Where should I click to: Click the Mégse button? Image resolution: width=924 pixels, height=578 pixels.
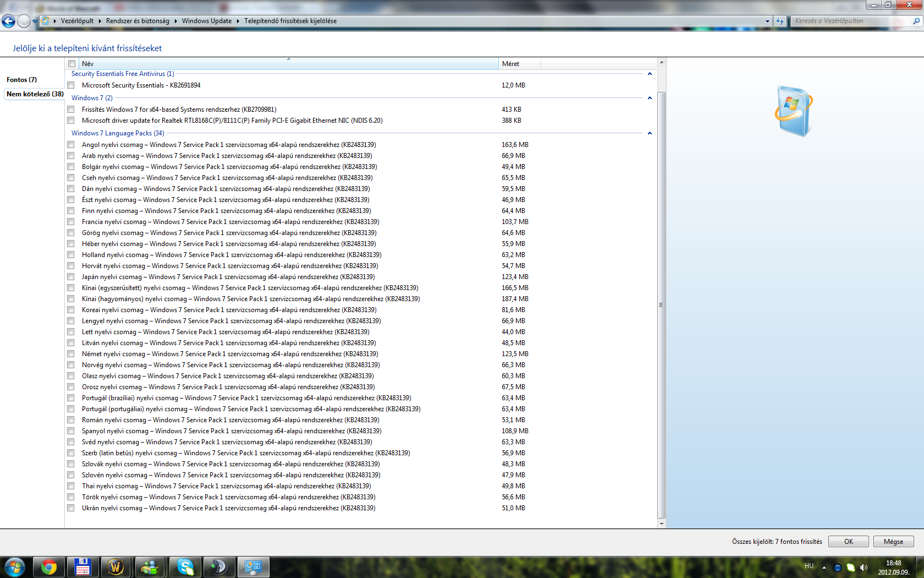[894, 542]
